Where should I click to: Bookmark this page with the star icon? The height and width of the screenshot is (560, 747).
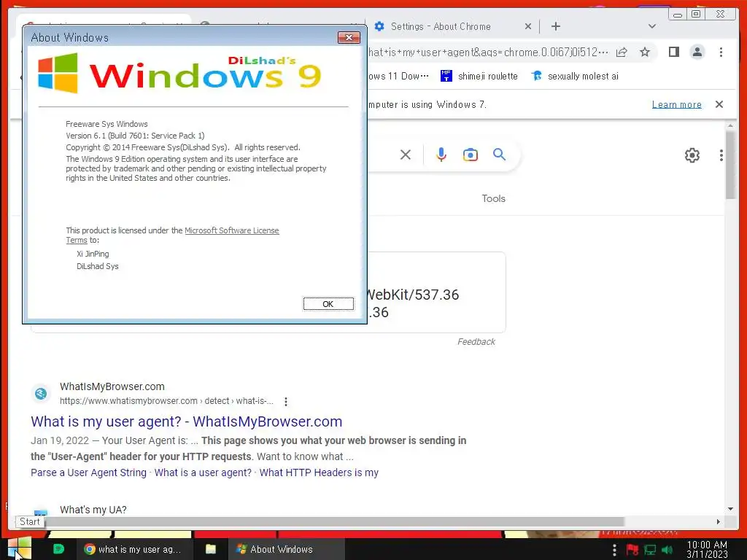click(645, 52)
